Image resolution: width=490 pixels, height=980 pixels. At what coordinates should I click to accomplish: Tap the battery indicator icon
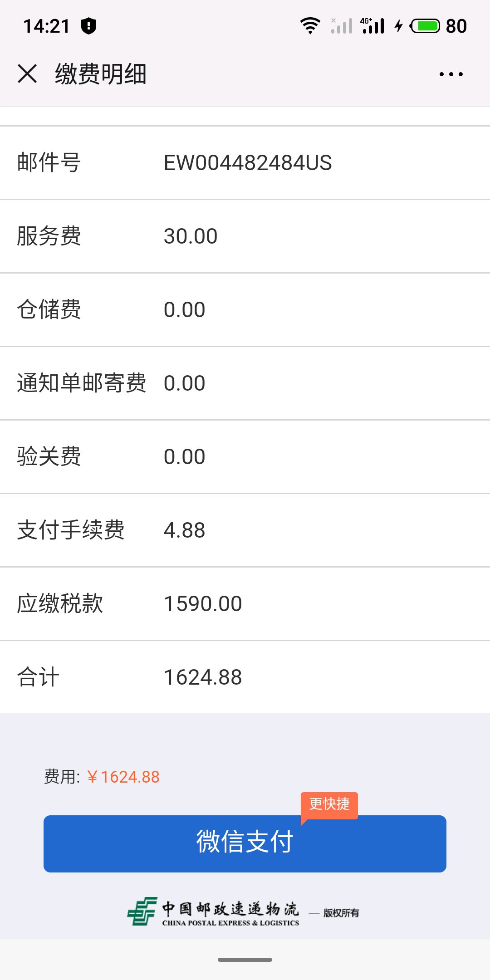425,26
